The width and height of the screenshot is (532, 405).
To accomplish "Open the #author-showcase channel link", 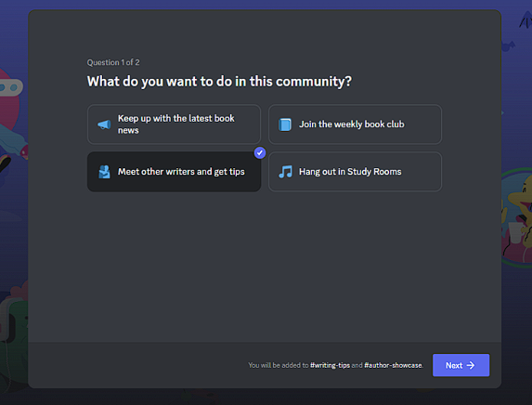I will click(393, 365).
